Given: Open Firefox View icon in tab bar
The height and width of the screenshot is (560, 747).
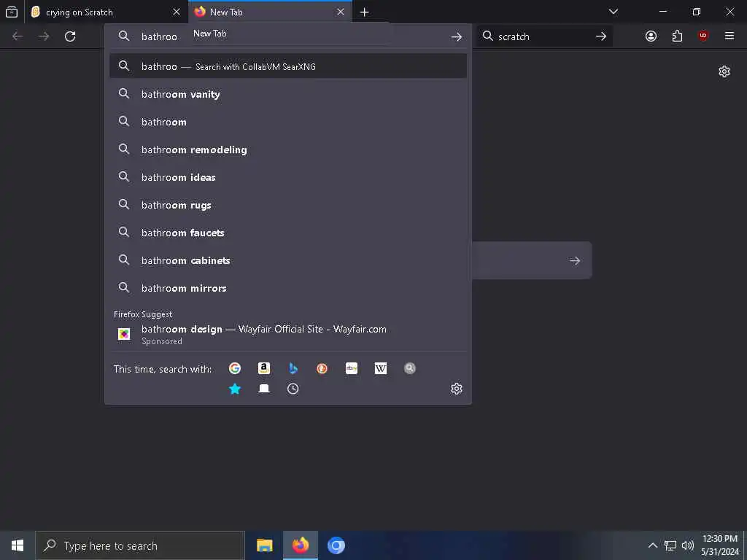Looking at the screenshot, I should (x=12, y=12).
